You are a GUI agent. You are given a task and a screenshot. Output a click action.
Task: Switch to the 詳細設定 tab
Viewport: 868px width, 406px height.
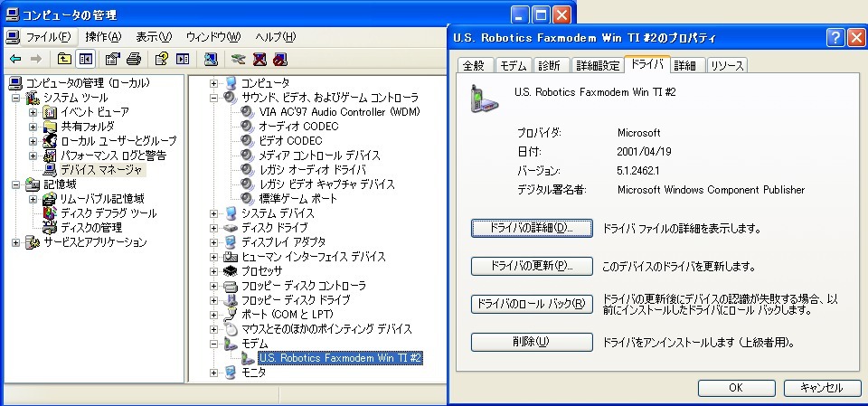598,65
